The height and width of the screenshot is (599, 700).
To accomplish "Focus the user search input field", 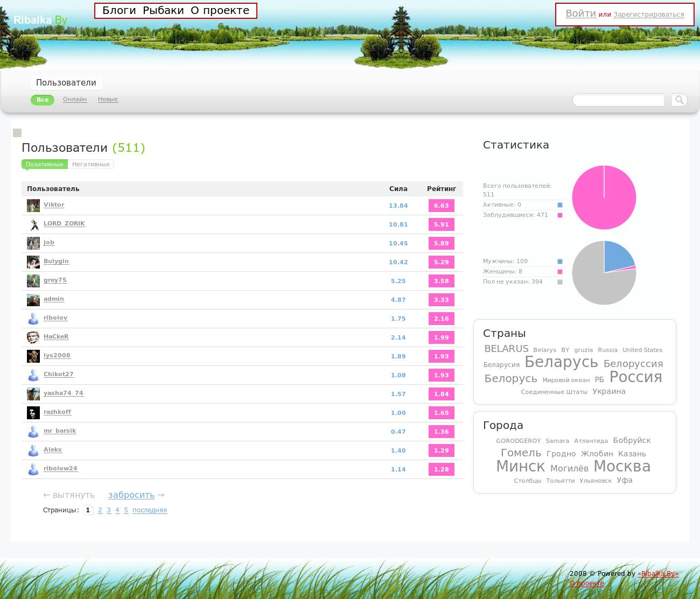I will coord(618,100).
